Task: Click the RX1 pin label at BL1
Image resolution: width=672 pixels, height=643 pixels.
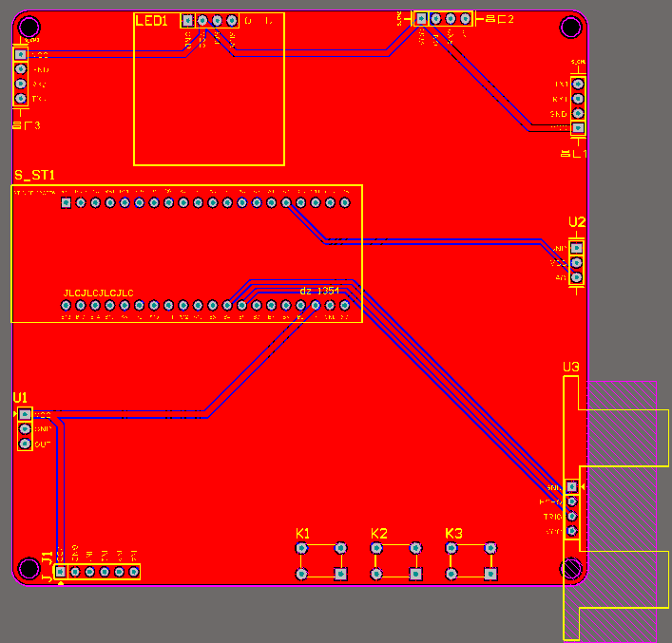Action: pyautogui.click(x=560, y=99)
